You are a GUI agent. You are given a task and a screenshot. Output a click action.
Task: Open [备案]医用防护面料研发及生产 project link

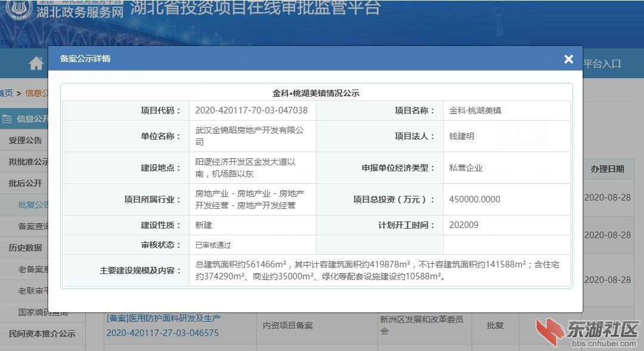click(x=163, y=318)
